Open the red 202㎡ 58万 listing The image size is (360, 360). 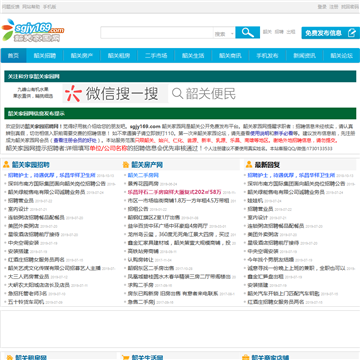(x=174, y=192)
